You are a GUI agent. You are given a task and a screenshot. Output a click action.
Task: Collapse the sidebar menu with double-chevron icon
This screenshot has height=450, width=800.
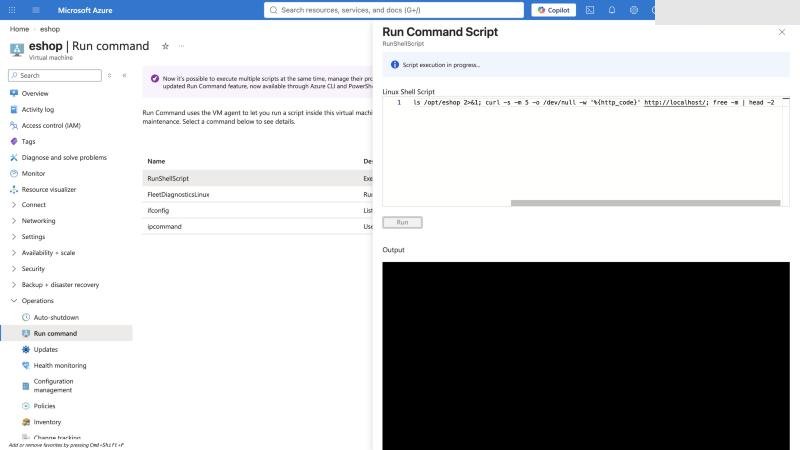pyautogui.click(x=124, y=76)
